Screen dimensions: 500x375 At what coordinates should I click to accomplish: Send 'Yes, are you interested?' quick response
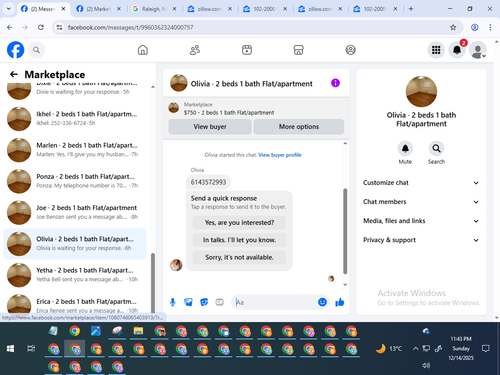click(239, 223)
